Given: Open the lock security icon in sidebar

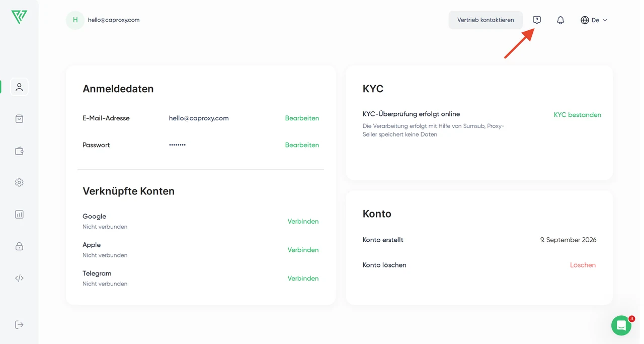Looking at the screenshot, I should [19, 246].
